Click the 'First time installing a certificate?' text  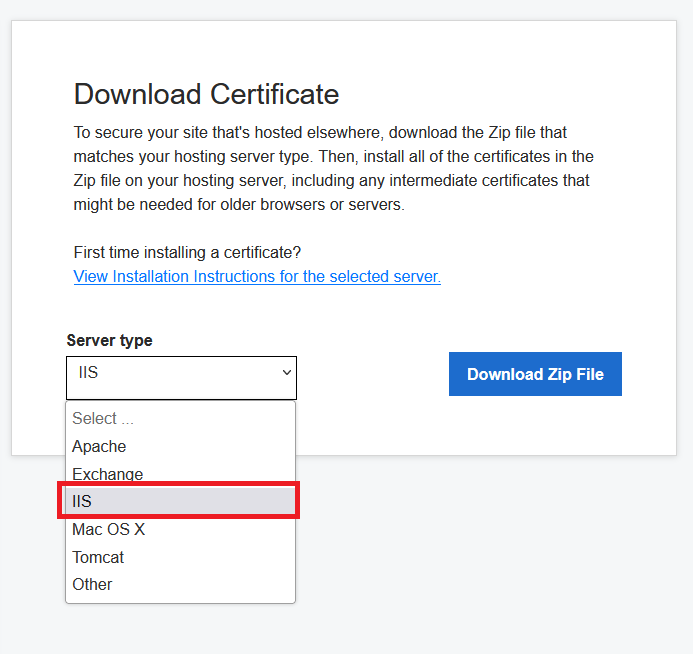(x=187, y=251)
